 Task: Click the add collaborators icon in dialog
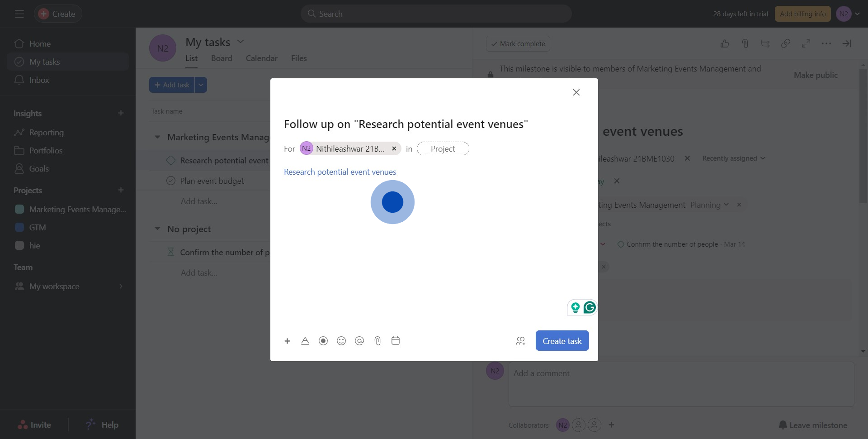point(520,341)
